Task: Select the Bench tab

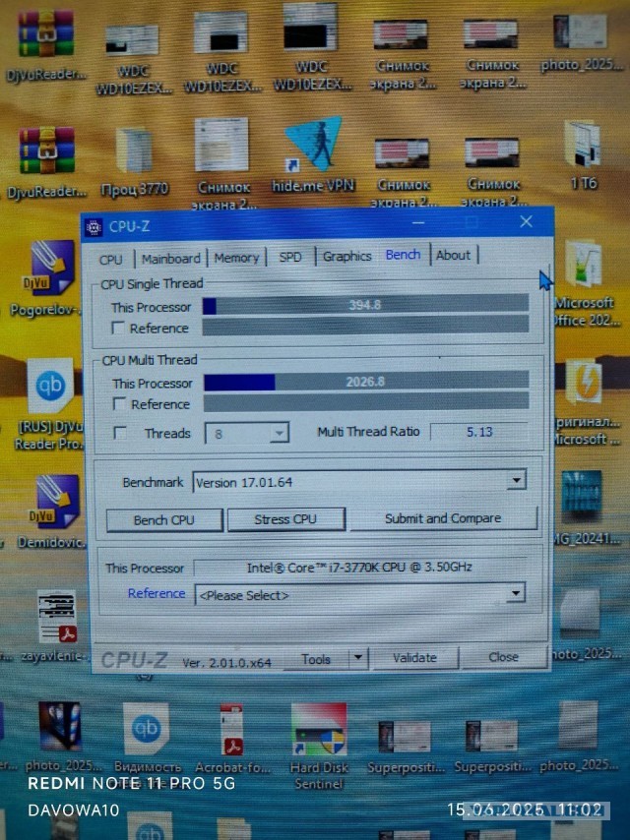Action: 403,255
